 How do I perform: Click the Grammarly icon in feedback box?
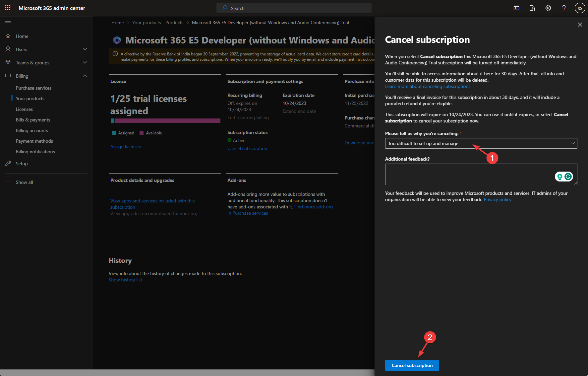(x=568, y=177)
